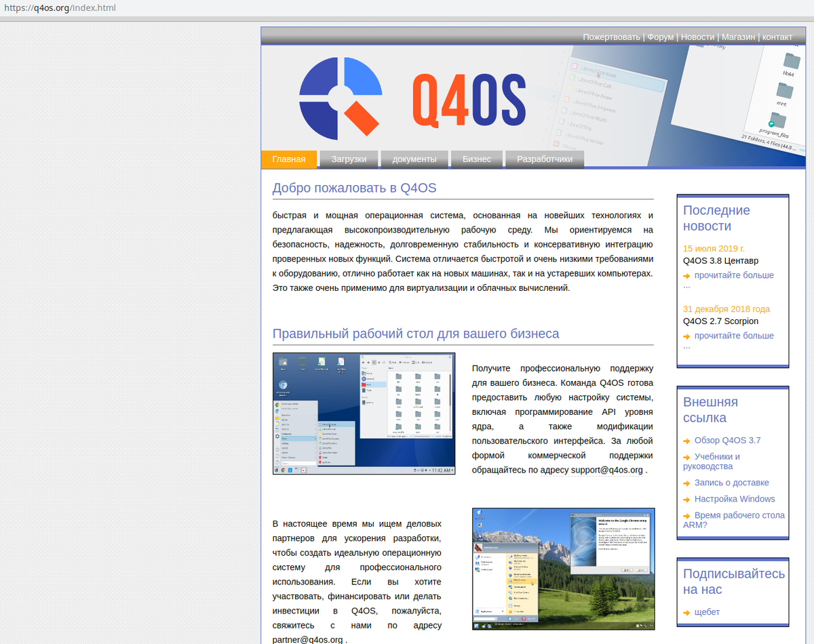Image resolution: width=814 pixels, height=644 pixels.
Task: Switch to the документы tab
Action: (x=414, y=159)
